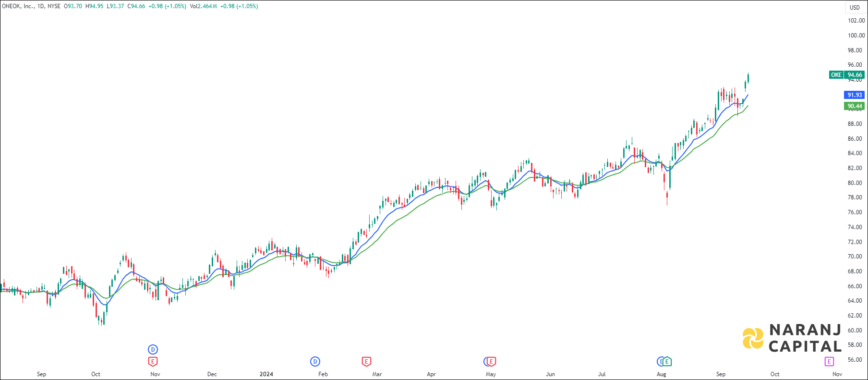Click the Dec label on time axis
The height and width of the screenshot is (380, 868).
coord(212,374)
